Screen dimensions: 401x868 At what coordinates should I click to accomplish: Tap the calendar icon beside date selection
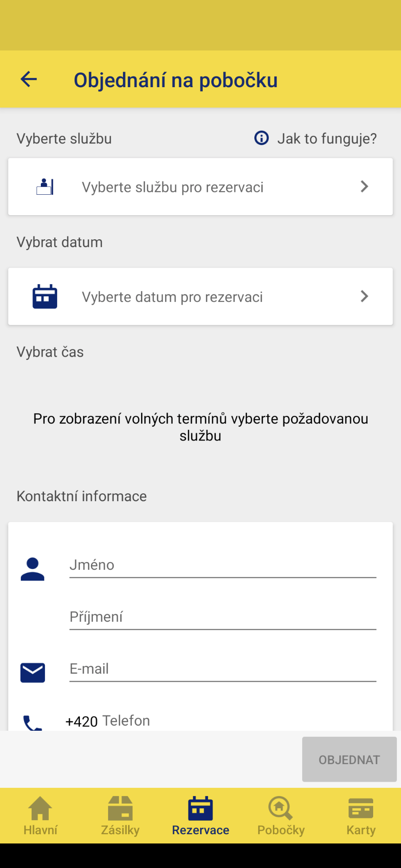pyautogui.click(x=45, y=296)
